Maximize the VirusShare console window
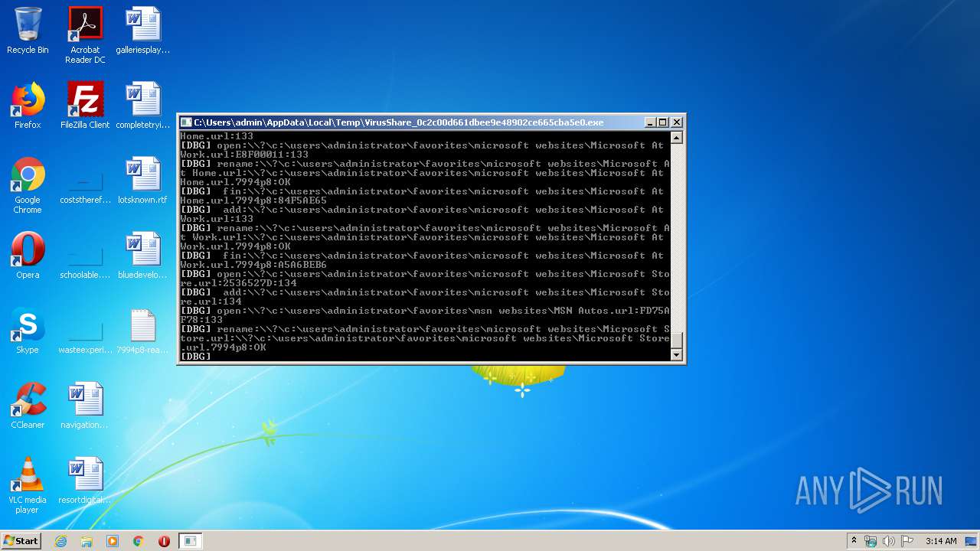The height and width of the screenshot is (551, 980). point(663,122)
